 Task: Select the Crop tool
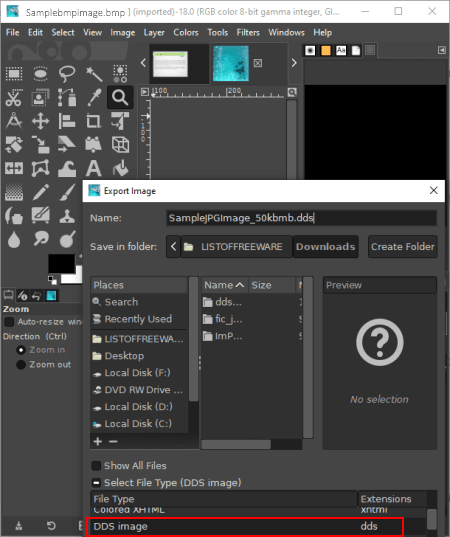tap(93, 121)
